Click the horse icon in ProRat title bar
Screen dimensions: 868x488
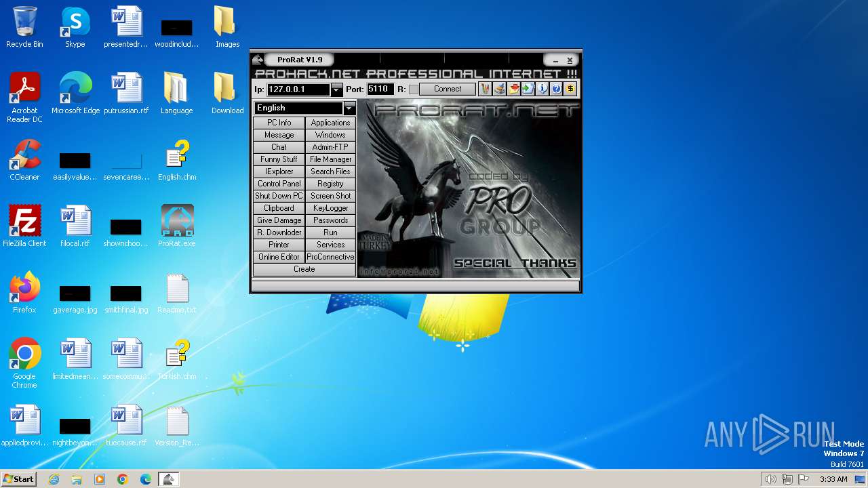pos(258,60)
